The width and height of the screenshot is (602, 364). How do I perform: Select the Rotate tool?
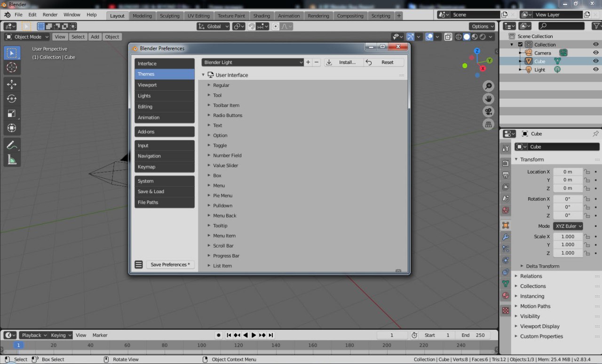click(x=12, y=99)
